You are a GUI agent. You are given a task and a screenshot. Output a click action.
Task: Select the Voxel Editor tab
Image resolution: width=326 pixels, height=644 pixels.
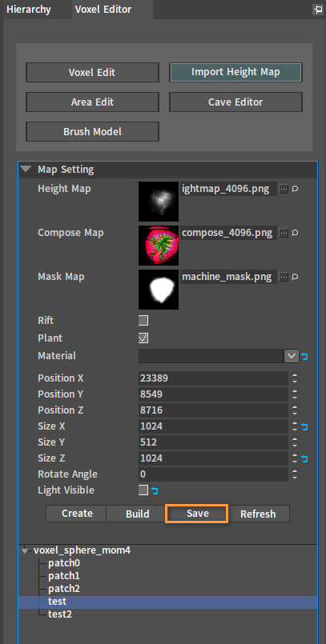[103, 10]
